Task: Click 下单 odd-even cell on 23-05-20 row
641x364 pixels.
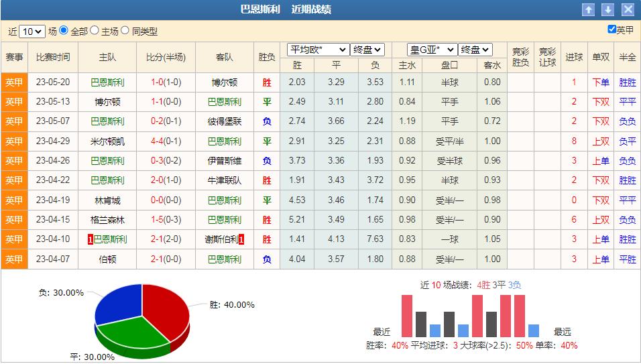Action: coord(601,82)
